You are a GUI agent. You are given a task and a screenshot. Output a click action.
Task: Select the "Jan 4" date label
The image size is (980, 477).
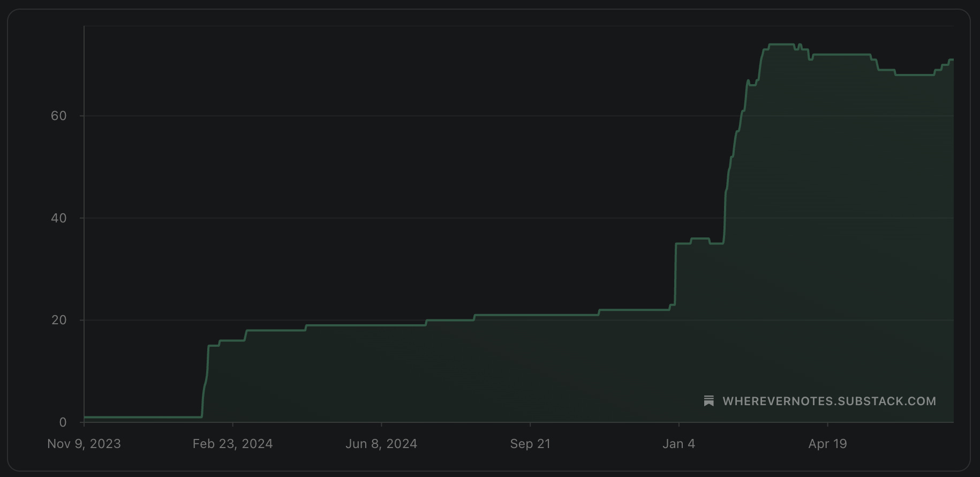tap(679, 444)
